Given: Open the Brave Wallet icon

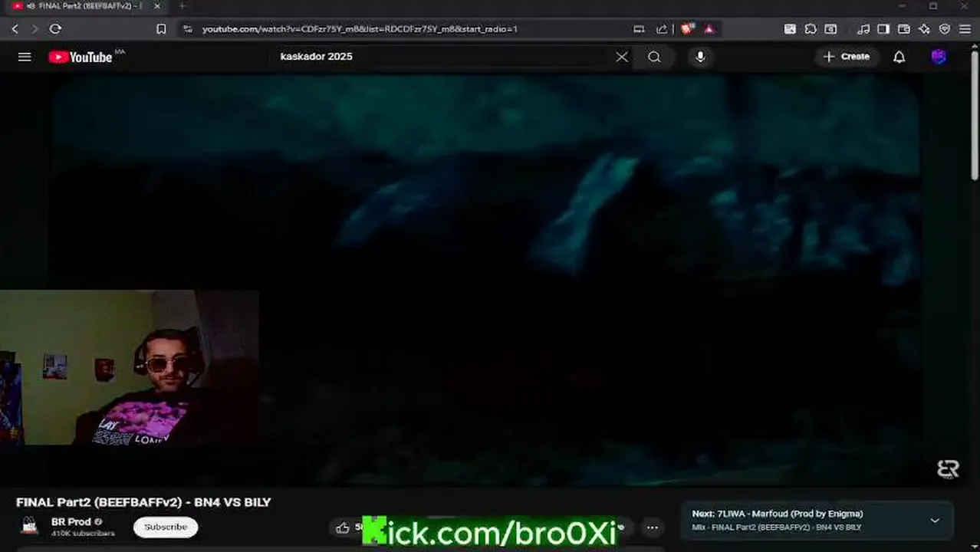Looking at the screenshot, I should click(x=904, y=29).
